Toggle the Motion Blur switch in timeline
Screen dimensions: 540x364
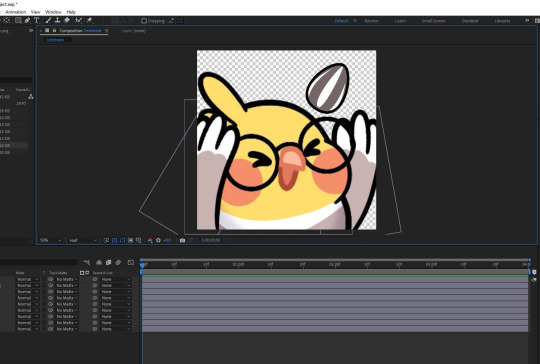(x=118, y=263)
